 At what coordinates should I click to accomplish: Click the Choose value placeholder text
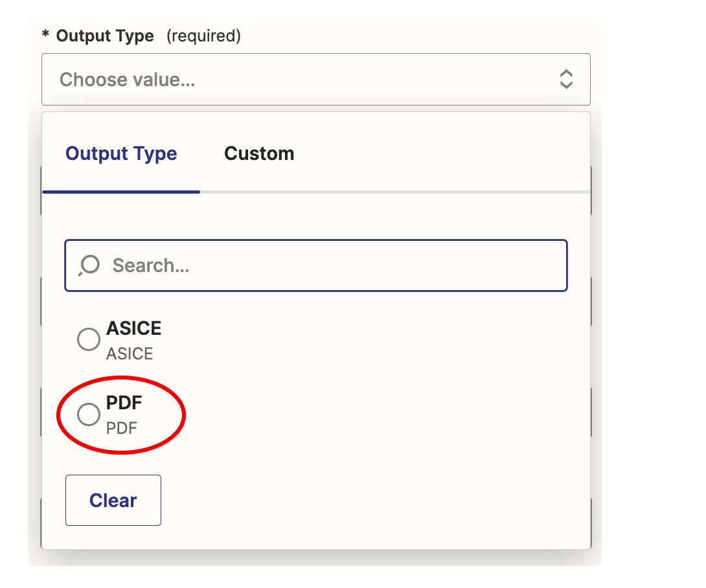point(128,80)
